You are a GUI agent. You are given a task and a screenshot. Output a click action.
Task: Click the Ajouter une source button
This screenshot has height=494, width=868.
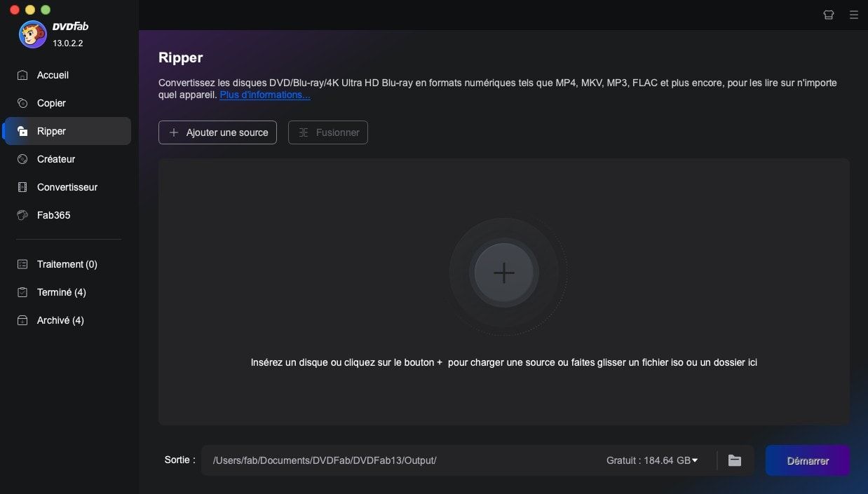[x=217, y=132]
